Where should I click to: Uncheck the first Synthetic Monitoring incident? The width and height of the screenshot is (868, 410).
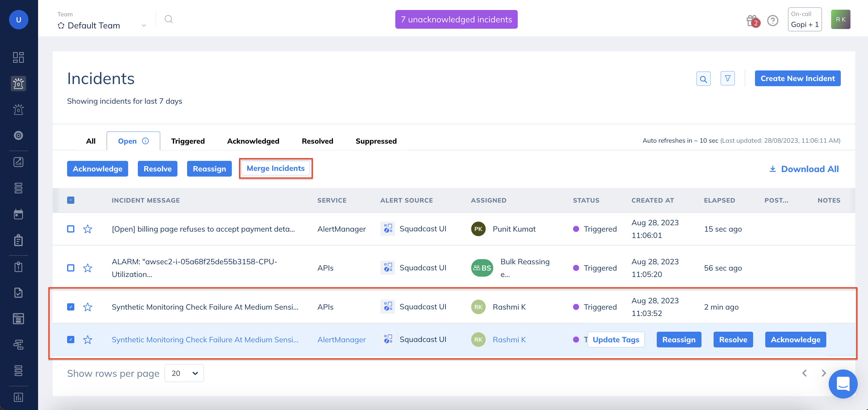(x=71, y=307)
